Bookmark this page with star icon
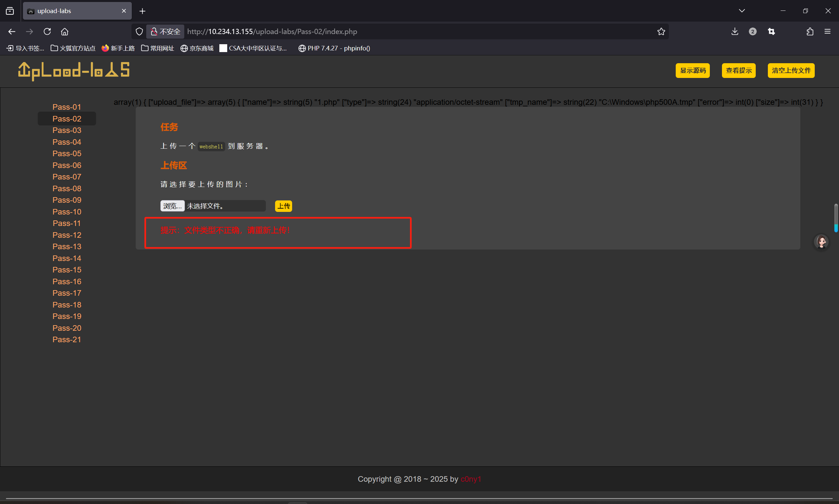 click(x=661, y=31)
